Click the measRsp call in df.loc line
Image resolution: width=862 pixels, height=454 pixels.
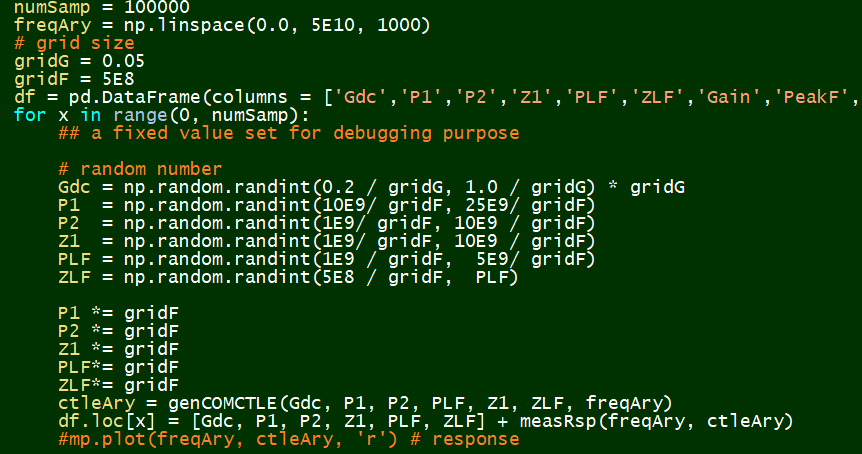pyautogui.click(x=581, y=421)
